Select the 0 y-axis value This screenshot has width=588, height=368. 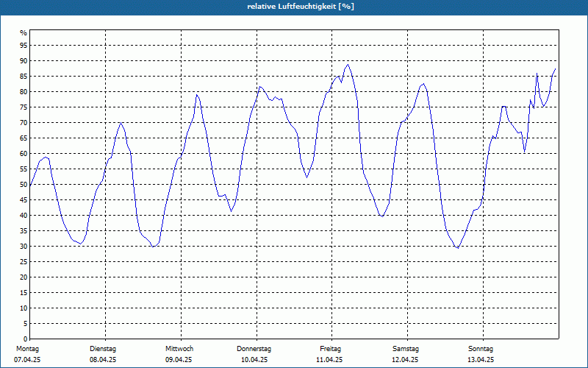pos(26,339)
